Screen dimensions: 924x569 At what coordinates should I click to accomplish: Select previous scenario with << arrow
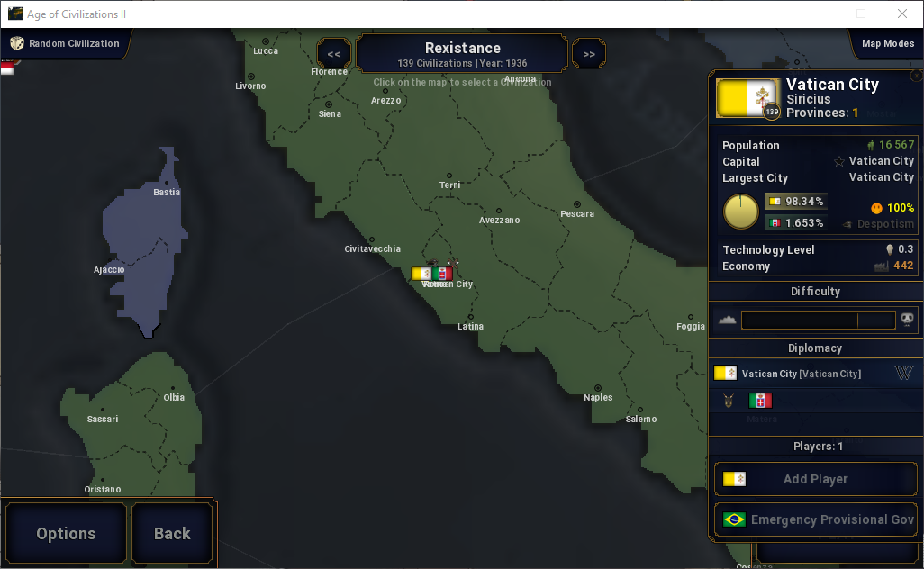coord(334,54)
